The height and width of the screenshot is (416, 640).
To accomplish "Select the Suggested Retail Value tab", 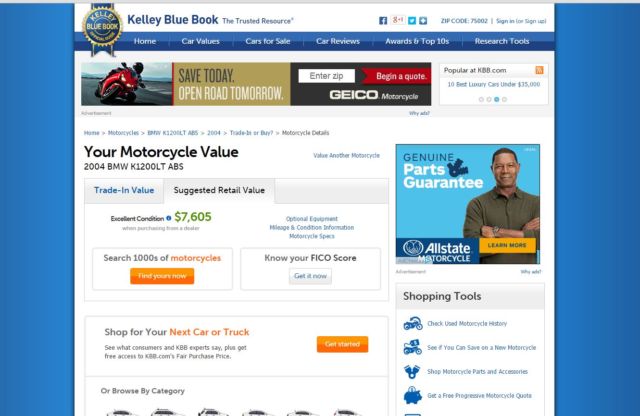I will [x=219, y=190].
